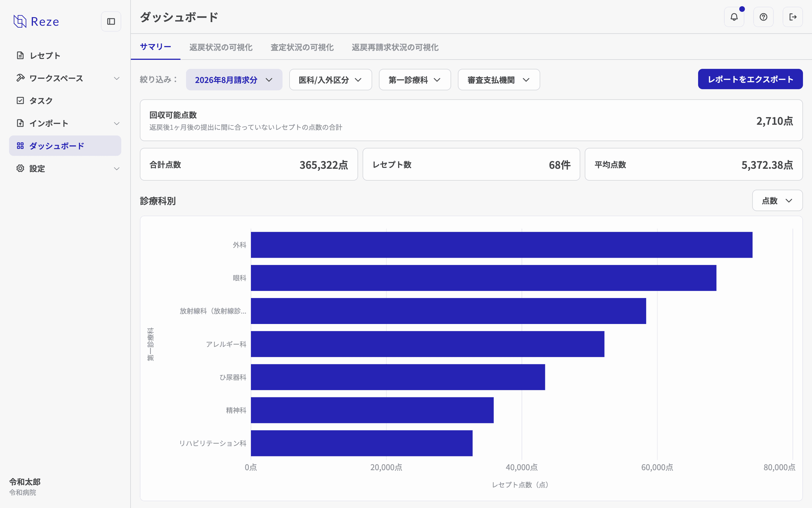Click the 設定 gear icon
The height and width of the screenshot is (508, 812).
tap(20, 168)
